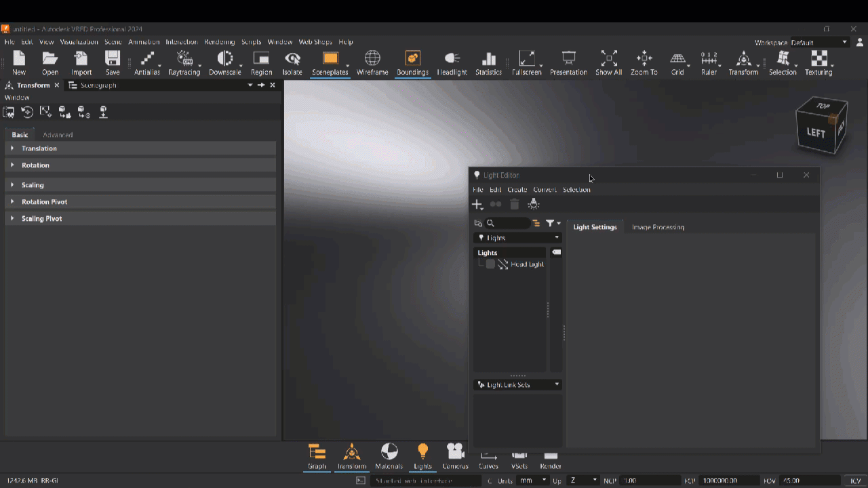
Task: Click the Zoom To icon
Action: [644, 63]
